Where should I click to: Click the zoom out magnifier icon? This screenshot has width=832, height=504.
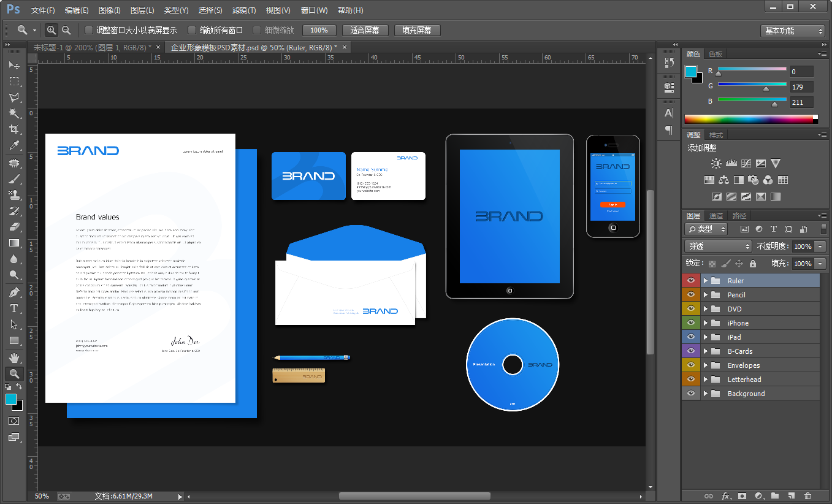(66, 30)
